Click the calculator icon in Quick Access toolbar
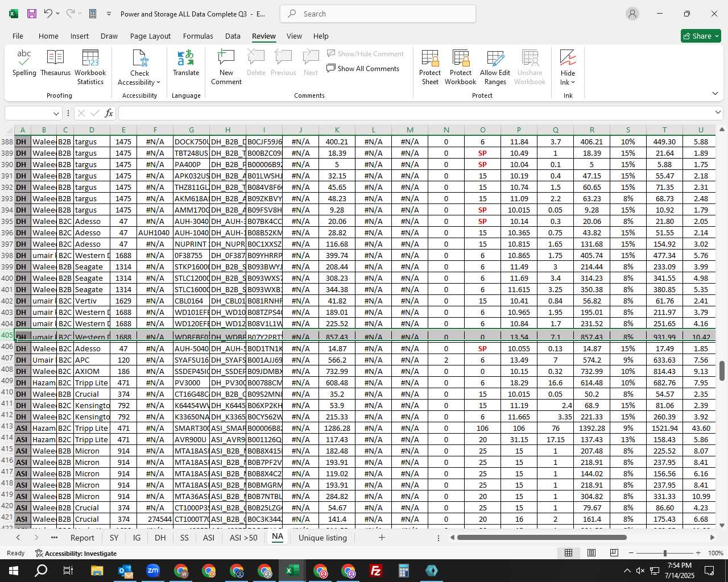 click(x=93, y=14)
